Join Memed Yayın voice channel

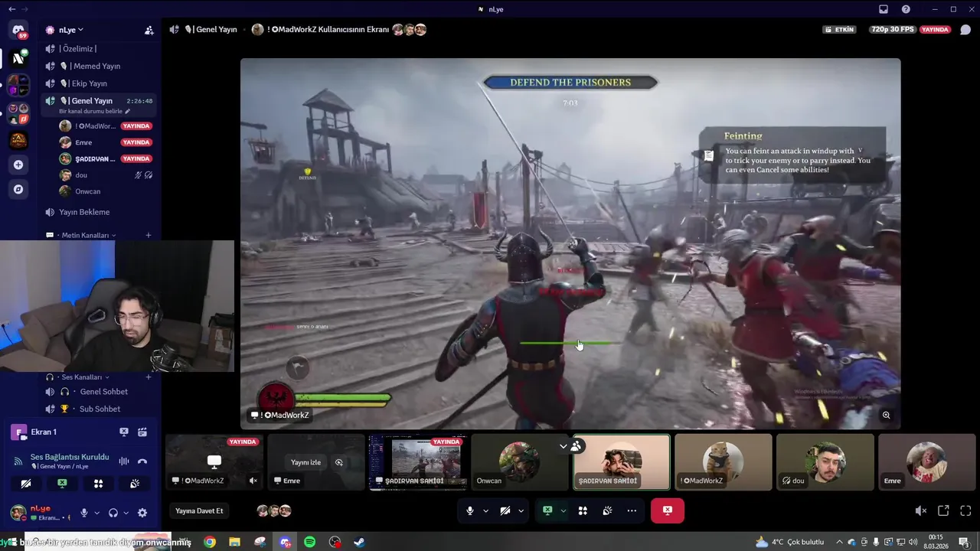pos(100,66)
